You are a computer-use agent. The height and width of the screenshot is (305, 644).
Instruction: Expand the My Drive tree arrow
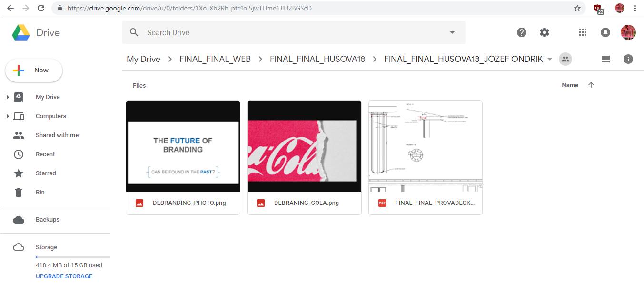8,97
